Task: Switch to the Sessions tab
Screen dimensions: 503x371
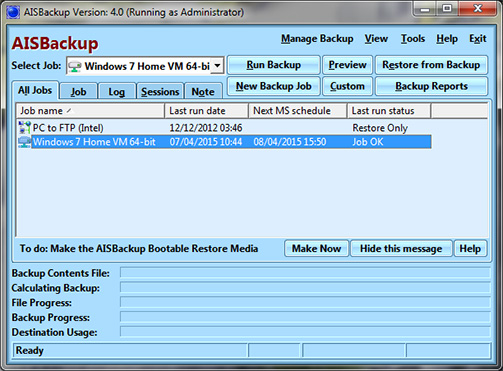Action: [160, 91]
